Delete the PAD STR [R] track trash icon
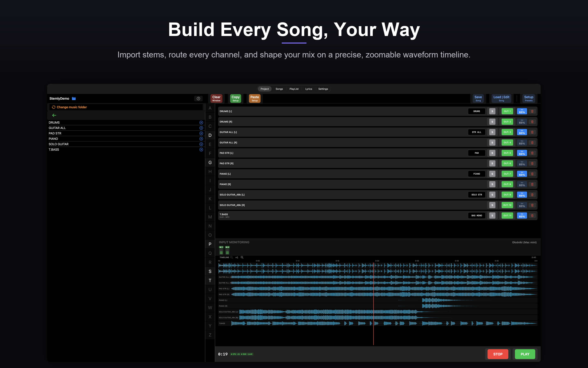588x368 pixels. [532, 164]
